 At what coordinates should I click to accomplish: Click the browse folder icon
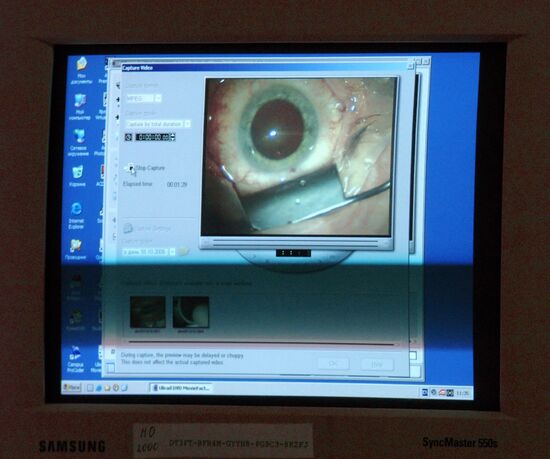click(x=183, y=252)
